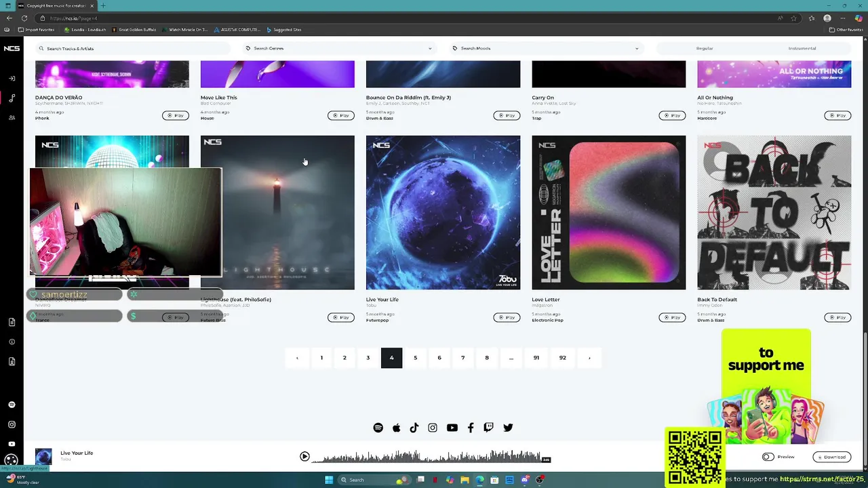Click the info circle icon in the sidebar
The height and width of the screenshot is (488, 868).
pos(12,342)
